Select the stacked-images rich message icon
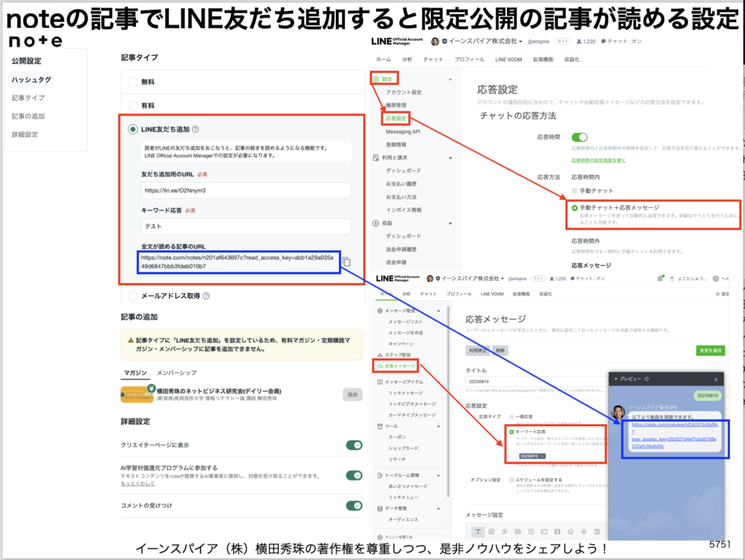 [x=518, y=532]
